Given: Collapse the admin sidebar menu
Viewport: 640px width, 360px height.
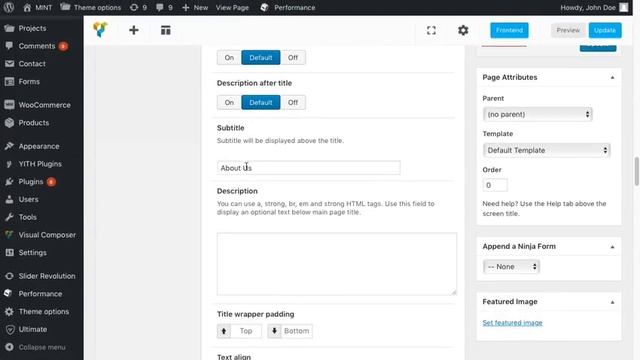Looking at the screenshot, I should (42, 347).
